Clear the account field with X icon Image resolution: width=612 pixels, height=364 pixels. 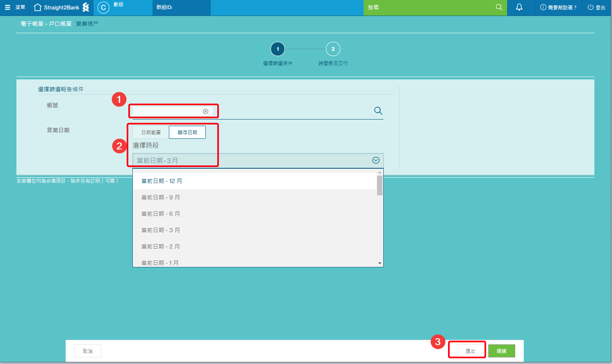[x=205, y=111]
